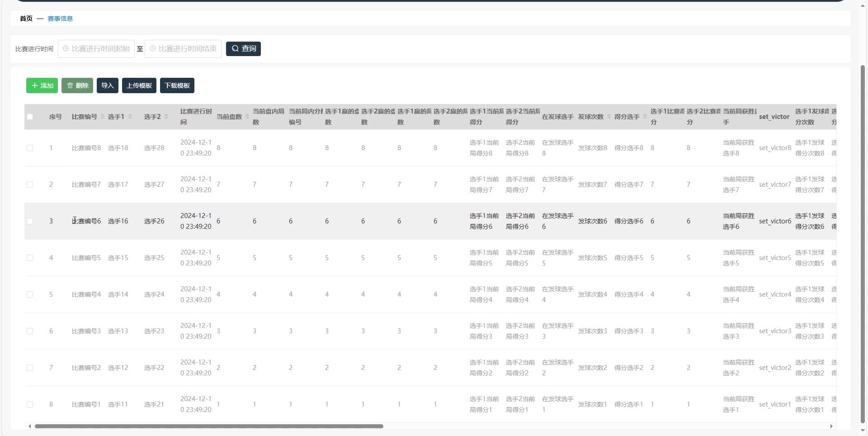Click the 比赛进行时间 column header

(196, 117)
